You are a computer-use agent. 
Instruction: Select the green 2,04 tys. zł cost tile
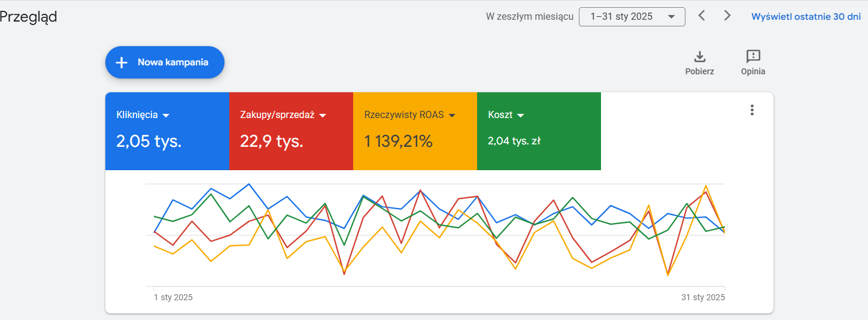539,131
